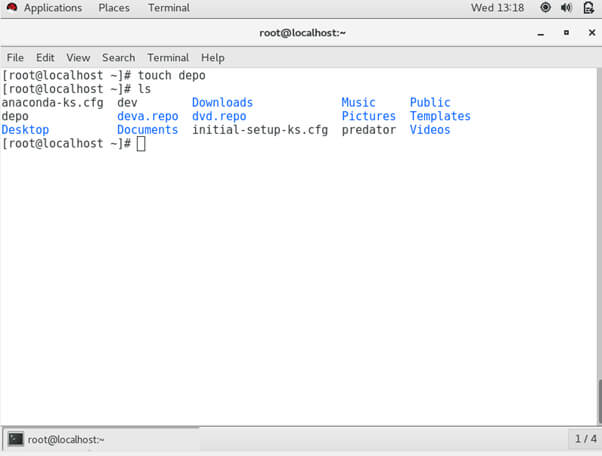
Task: Click the Documents directory name
Action: pyautogui.click(x=148, y=130)
